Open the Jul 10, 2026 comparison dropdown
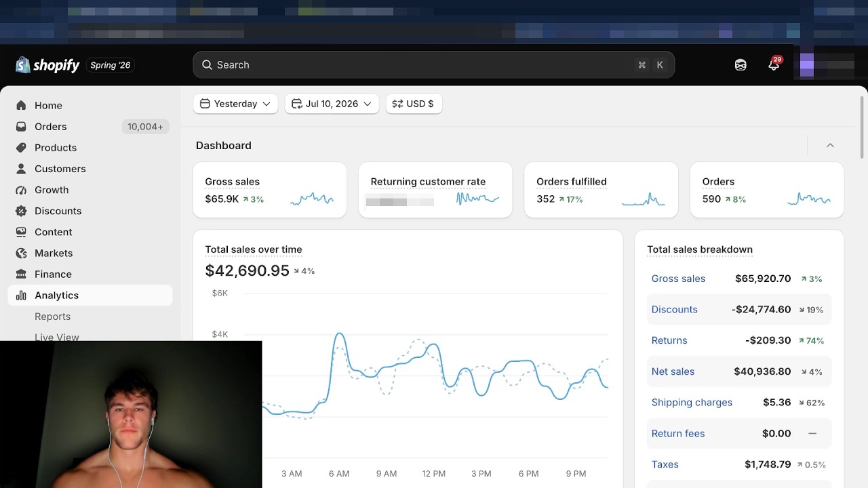Image resolution: width=868 pixels, height=488 pixels. [x=332, y=104]
